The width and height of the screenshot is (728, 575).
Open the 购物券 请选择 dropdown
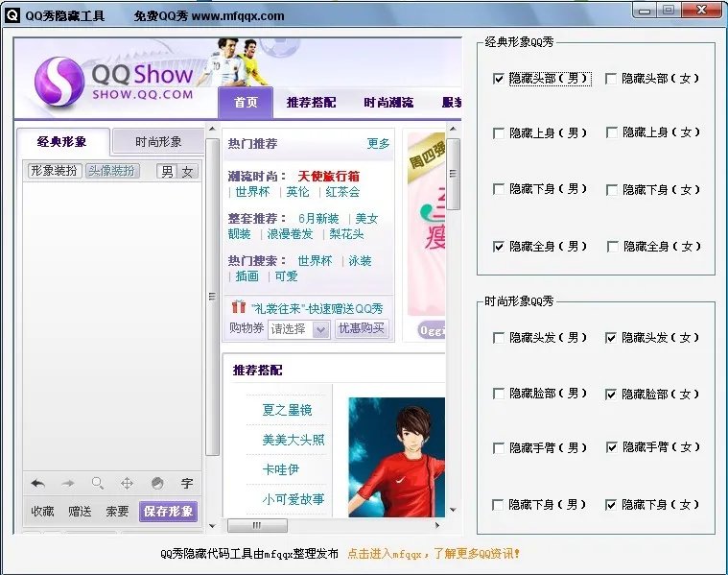coord(299,329)
